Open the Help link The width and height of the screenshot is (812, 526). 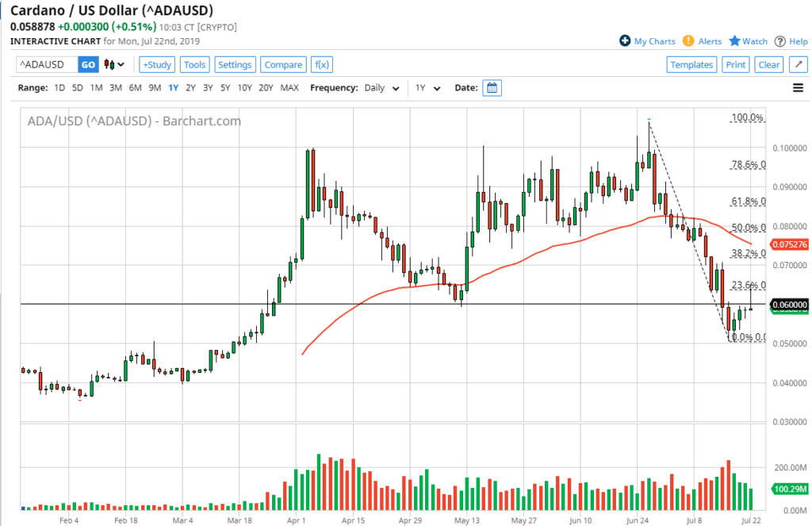click(x=798, y=41)
